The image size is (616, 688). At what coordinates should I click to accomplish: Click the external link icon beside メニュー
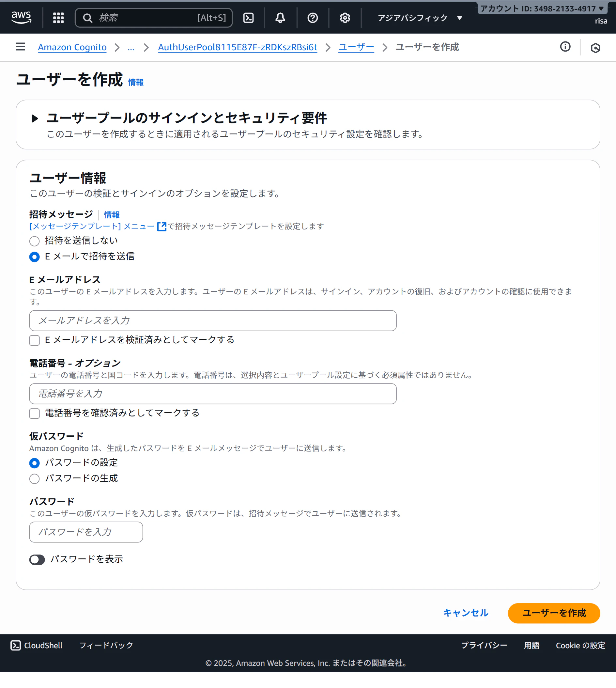[x=162, y=227]
